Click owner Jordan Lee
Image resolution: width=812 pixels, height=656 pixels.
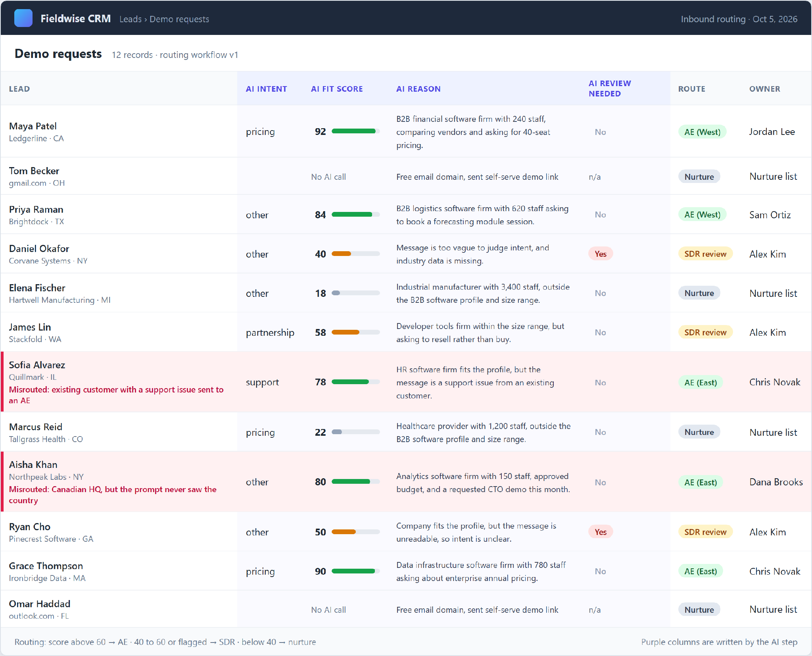click(772, 132)
